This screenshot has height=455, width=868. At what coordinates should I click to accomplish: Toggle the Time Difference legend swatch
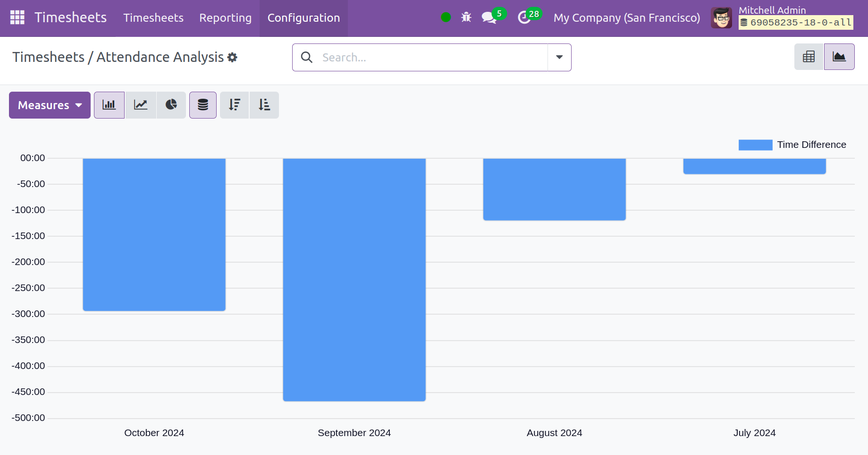click(x=755, y=145)
